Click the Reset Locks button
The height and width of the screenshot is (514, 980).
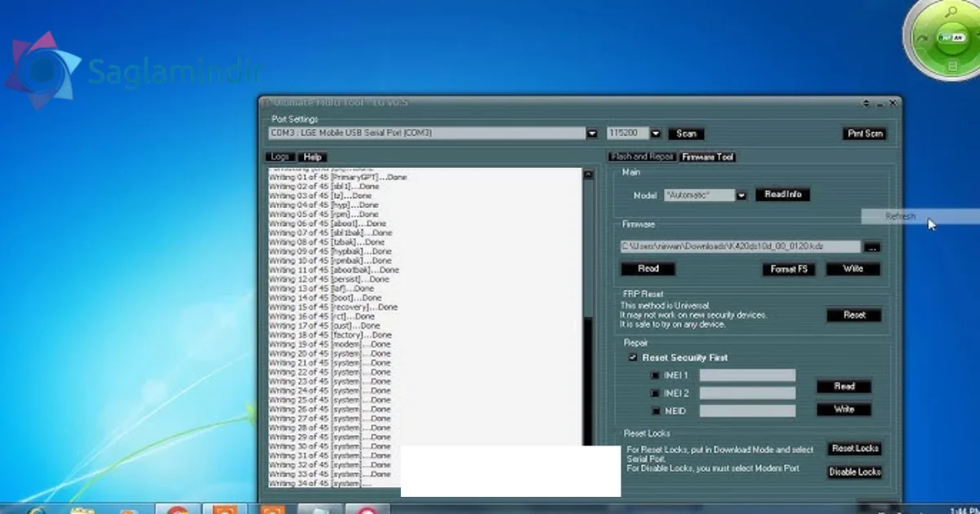click(855, 448)
